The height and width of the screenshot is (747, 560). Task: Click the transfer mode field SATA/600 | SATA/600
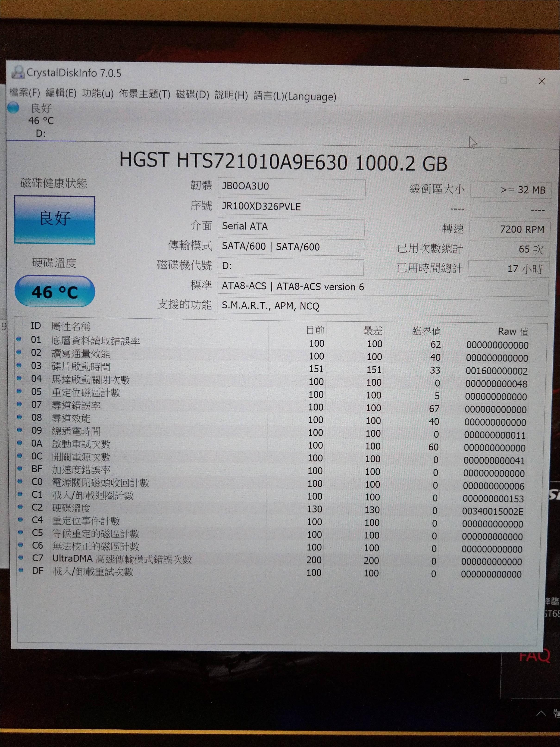(x=291, y=247)
